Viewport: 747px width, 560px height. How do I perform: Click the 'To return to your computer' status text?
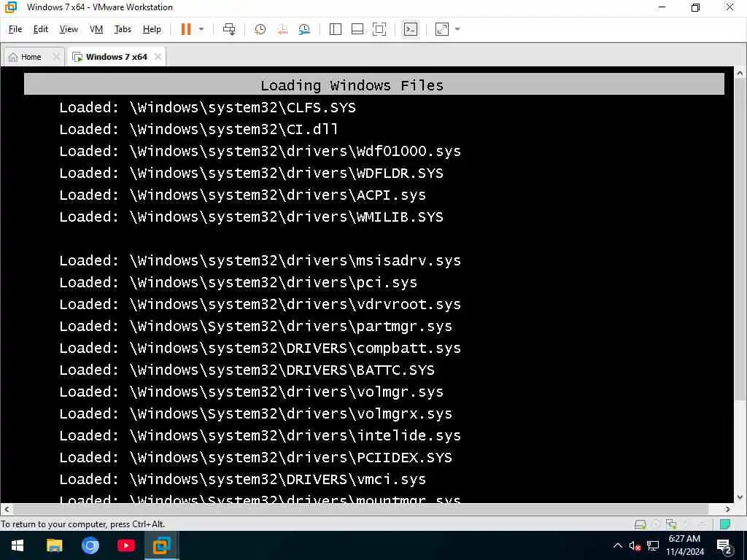pos(83,524)
